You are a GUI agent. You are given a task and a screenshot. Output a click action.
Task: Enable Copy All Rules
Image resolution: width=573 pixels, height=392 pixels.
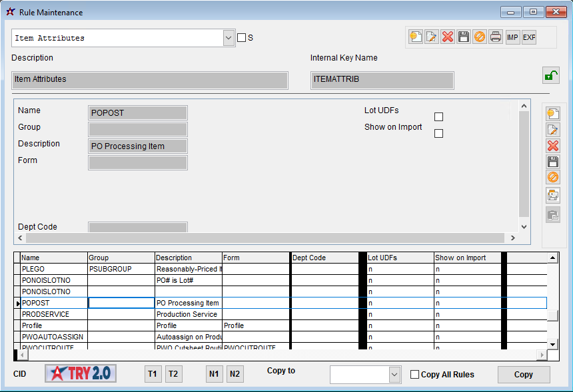point(414,374)
